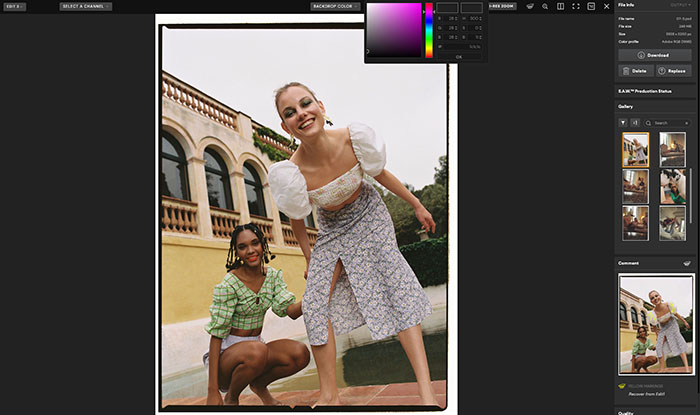This screenshot has height=415, width=700.
Task: Click the bowl-shaped icon in top toolbar
Action: tap(528, 6)
